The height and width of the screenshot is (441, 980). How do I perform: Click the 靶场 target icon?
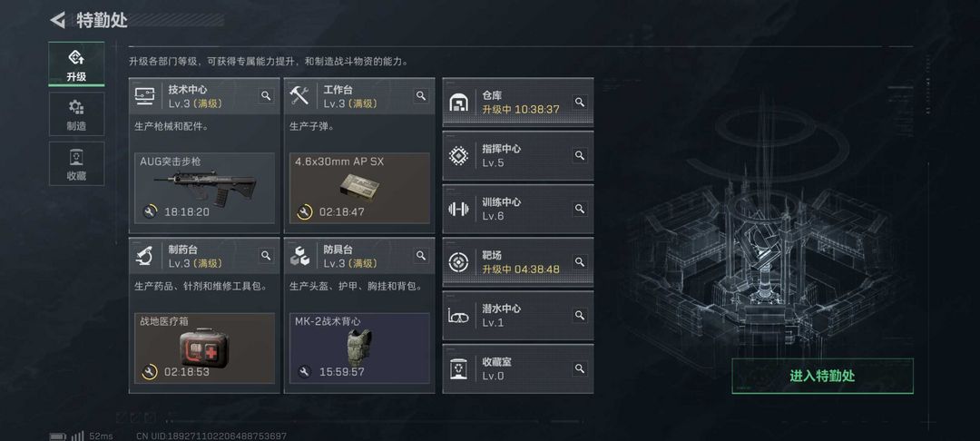459,262
